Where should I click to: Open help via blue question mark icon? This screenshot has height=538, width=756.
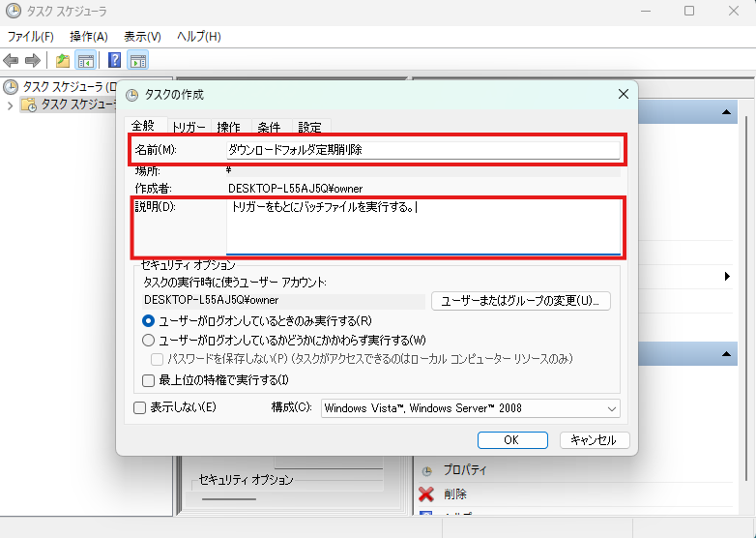tap(114, 61)
